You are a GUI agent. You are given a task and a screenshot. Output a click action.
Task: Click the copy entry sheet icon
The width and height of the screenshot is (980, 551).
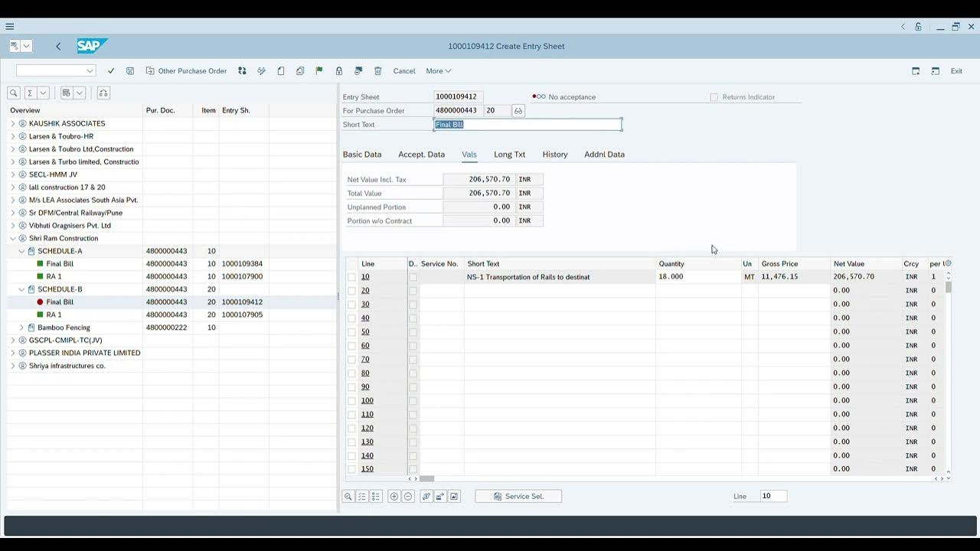click(300, 70)
